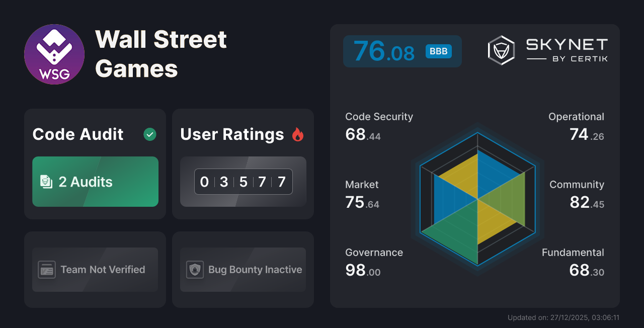Select the ID card icon for Team Not Verified

[x=46, y=270]
